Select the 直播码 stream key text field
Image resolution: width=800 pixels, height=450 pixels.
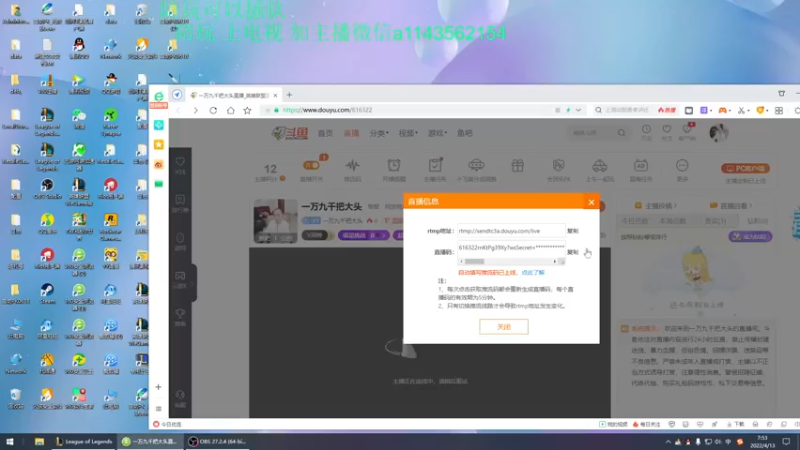pos(511,248)
